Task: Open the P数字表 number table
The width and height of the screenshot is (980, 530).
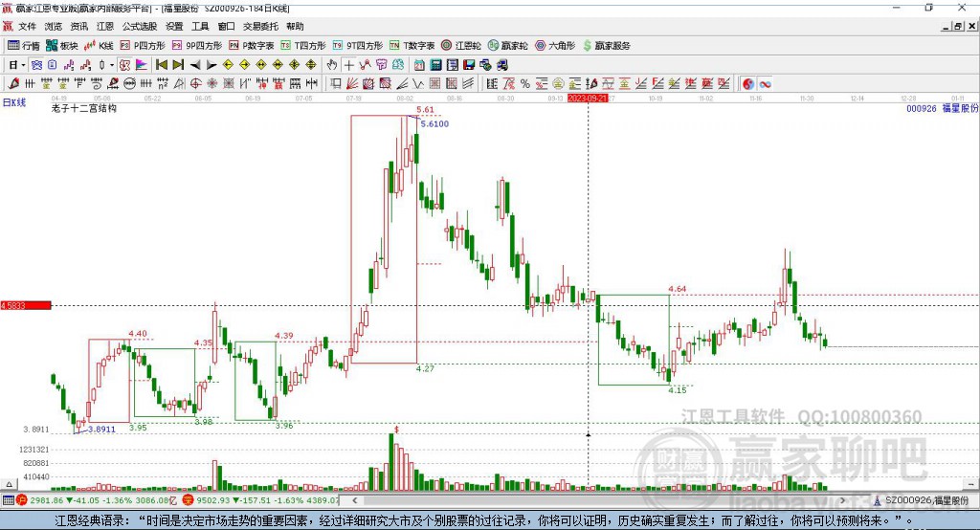Action: [252, 46]
